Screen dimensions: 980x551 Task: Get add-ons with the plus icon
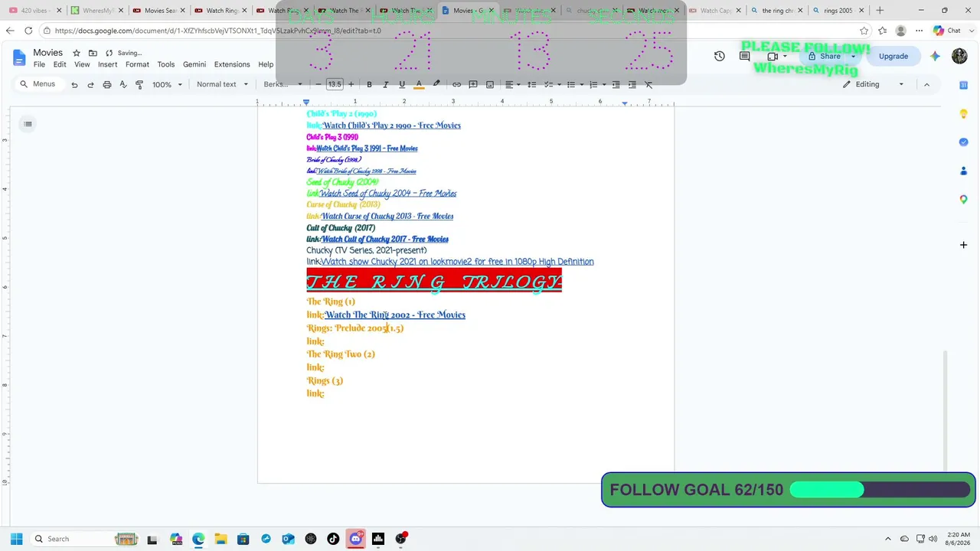pyautogui.click(x=964, y=245)
